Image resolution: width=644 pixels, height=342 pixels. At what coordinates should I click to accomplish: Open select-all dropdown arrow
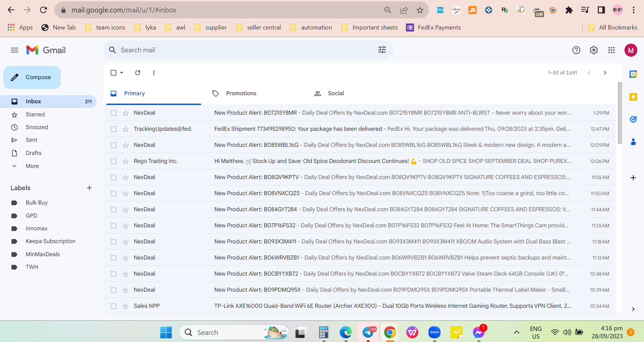click(x=122, y=73)
